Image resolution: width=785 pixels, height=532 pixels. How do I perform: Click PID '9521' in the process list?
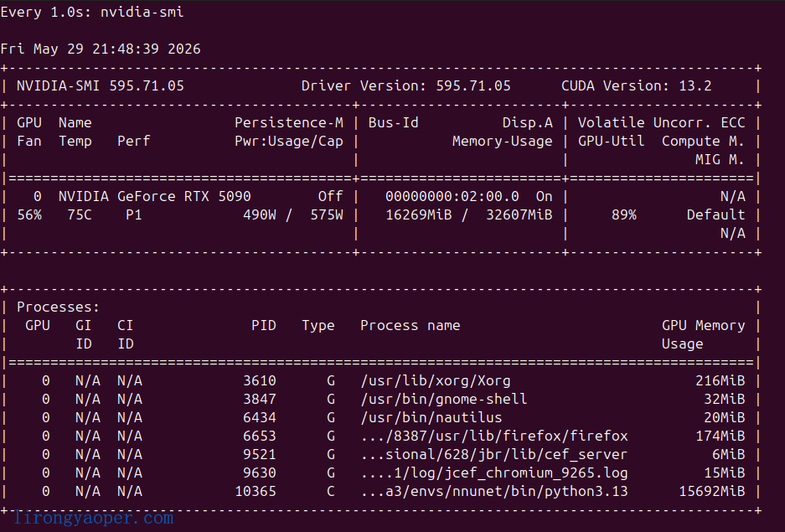pos(260,454)
